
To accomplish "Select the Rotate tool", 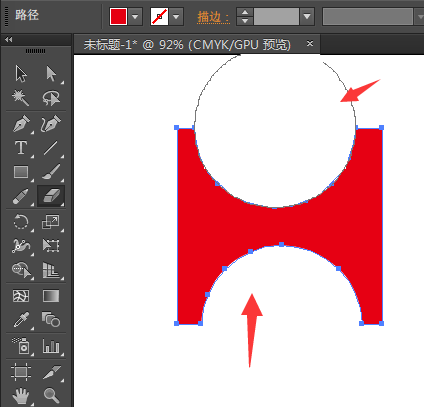I will (x=21, y=222).
